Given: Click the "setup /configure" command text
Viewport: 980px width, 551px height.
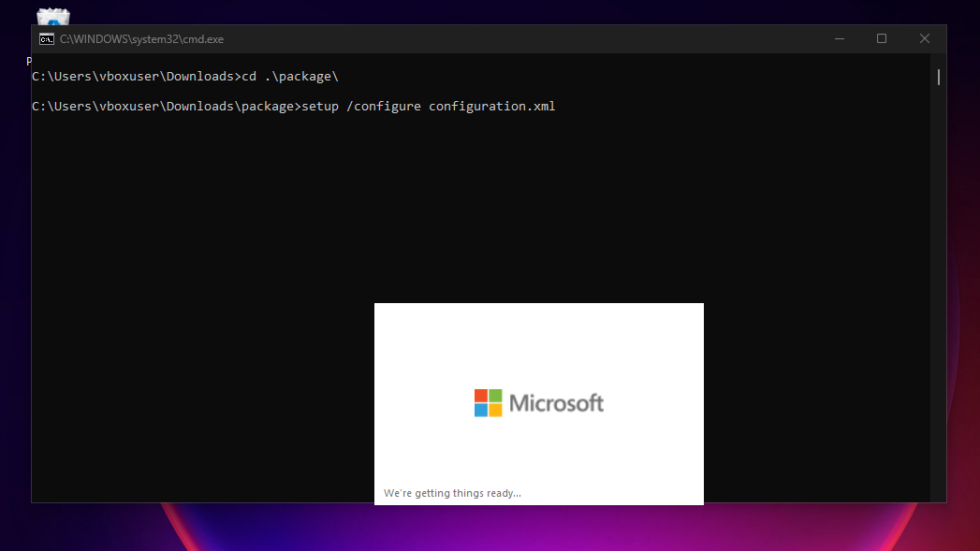Looking at the screenshot, I should [x=361, y=107].
